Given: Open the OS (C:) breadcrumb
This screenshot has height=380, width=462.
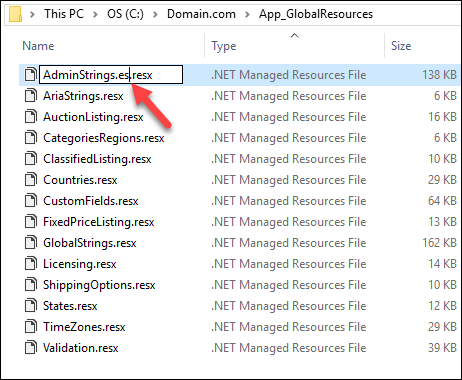Looking at the screenshot, I should (x=125, y=14).
